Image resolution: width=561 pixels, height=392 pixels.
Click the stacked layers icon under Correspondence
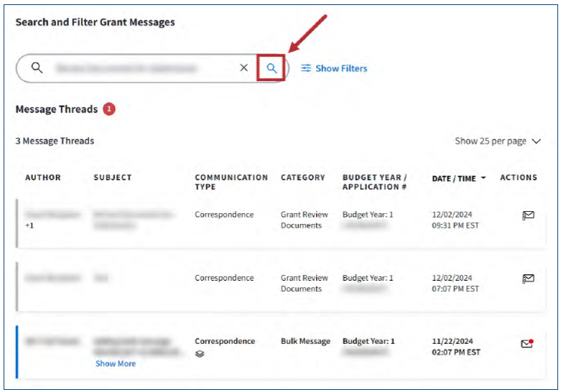pos(199,354)
